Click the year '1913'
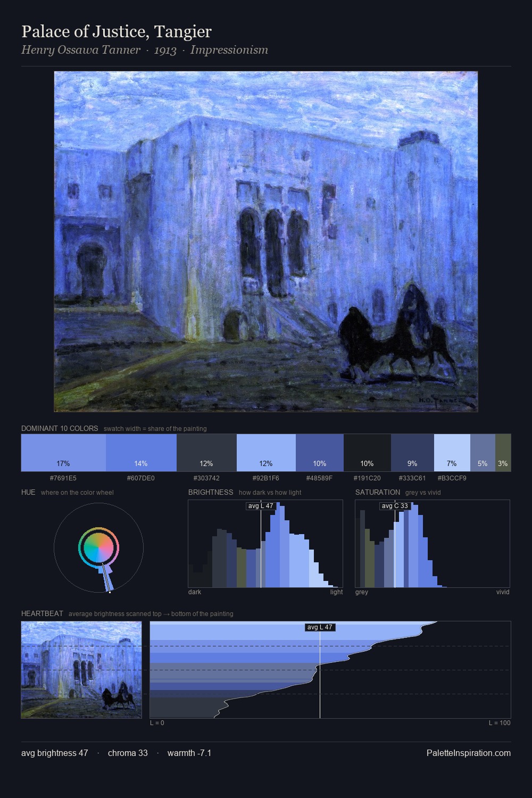Viewport: 532px width, 798px height. pos(165,51)
